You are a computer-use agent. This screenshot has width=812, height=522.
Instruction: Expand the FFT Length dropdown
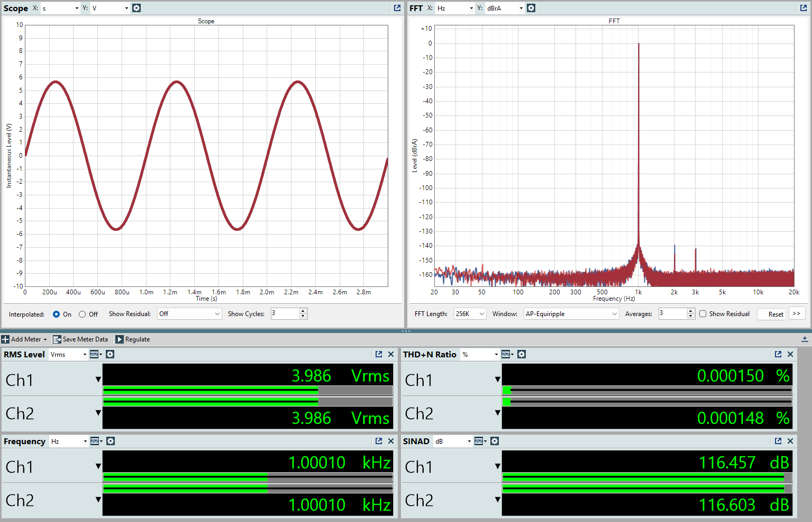pos(470,314)
